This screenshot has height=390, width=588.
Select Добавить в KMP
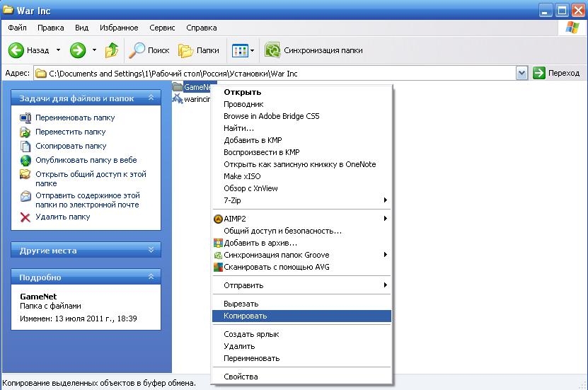(x=301, y=140)
